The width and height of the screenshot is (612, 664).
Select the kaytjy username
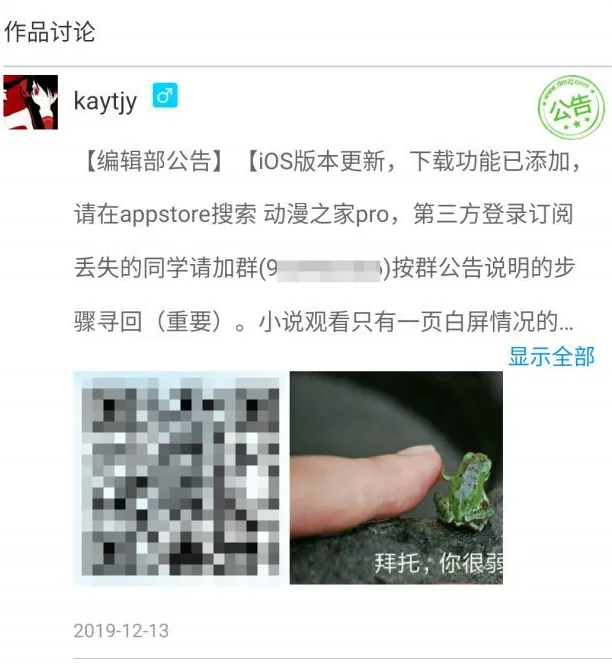(x=105, y=102)
